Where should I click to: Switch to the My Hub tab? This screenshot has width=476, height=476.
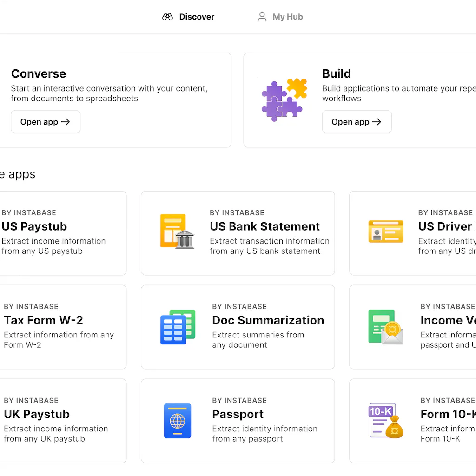pyautogui.click(x=280, y=17)
